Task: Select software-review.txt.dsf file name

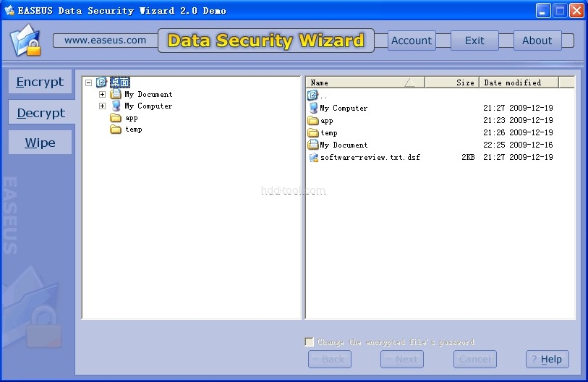Action: [x=370, y=157]
